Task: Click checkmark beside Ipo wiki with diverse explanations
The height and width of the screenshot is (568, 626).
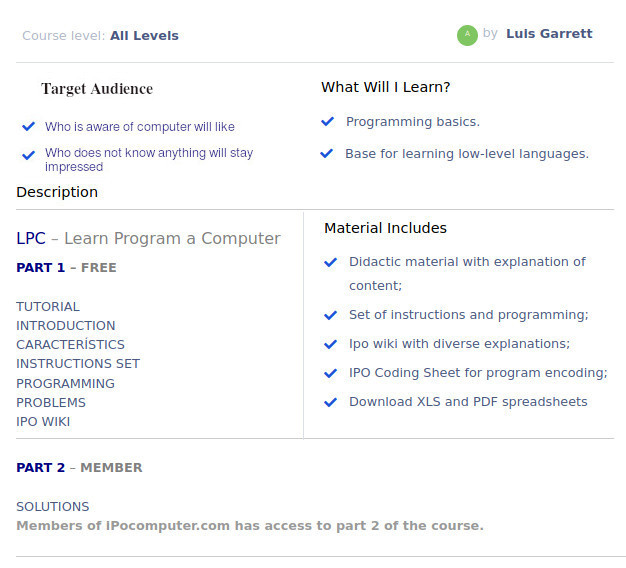Action: coord(331,344)
